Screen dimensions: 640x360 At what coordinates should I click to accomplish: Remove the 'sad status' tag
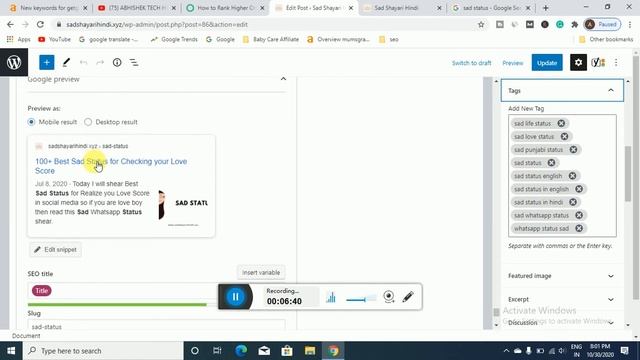(x=551, y=162)
